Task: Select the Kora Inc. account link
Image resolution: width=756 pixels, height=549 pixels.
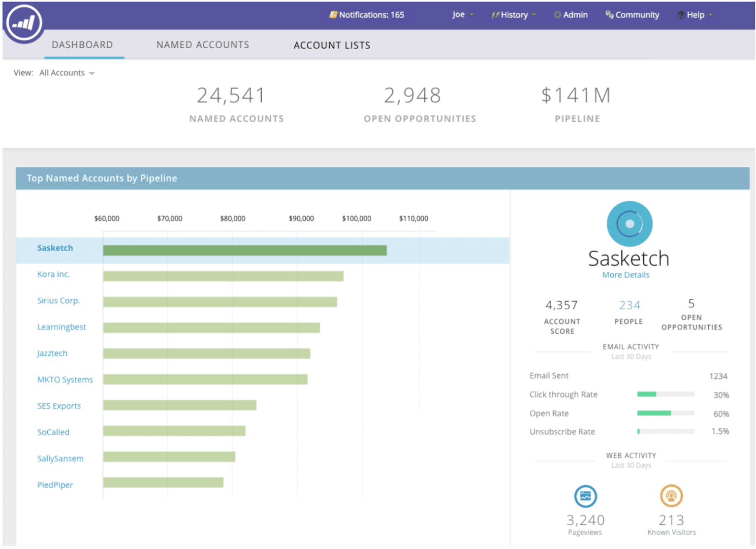Action: tap(54, 274)
